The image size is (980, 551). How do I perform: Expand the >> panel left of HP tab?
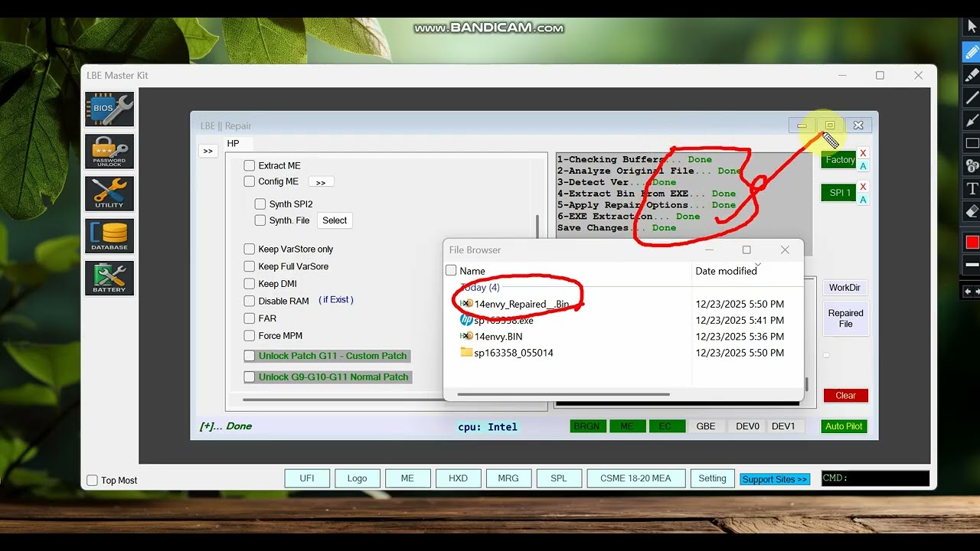207,151
